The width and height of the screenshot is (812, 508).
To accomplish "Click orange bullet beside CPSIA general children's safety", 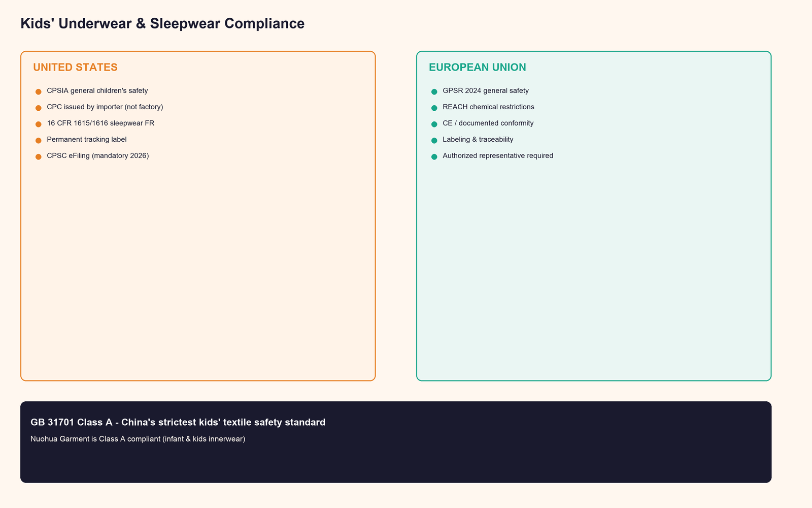I will (38, 92).
